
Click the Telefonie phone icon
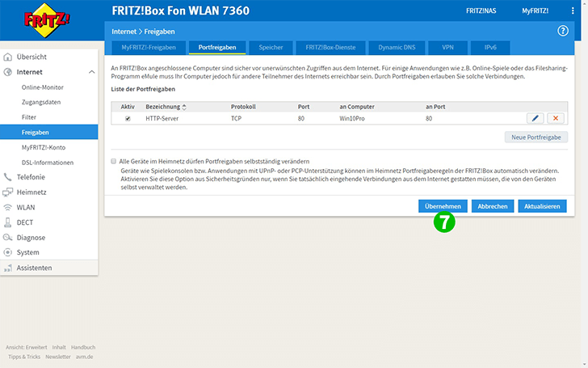[x=7, y=177]
